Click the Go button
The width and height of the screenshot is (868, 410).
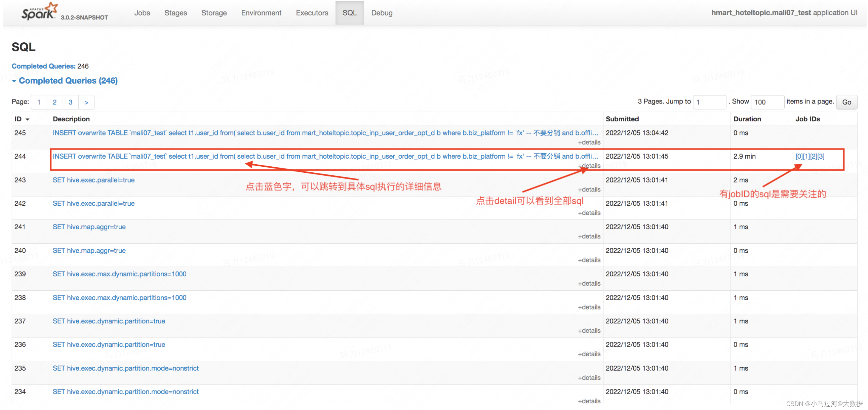847,102
